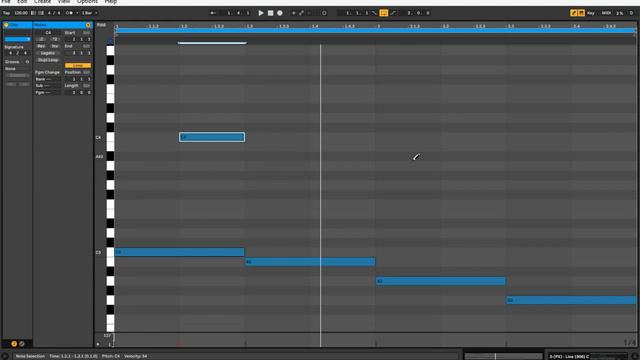This screenshot has width=640, height=360.
Task: Toggle the highlighted Loop switch in the transport bar
Action: 384,13
